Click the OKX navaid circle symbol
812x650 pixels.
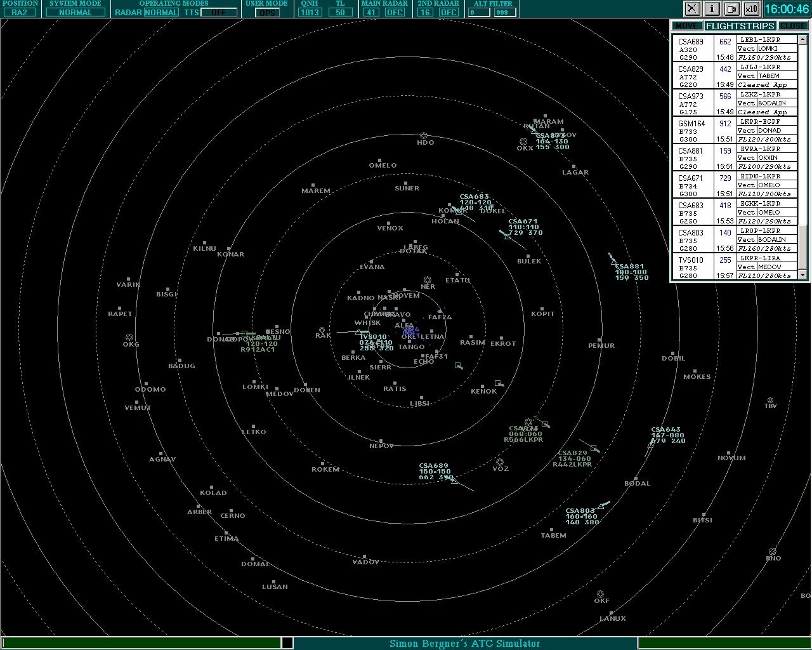click(523, 142)
